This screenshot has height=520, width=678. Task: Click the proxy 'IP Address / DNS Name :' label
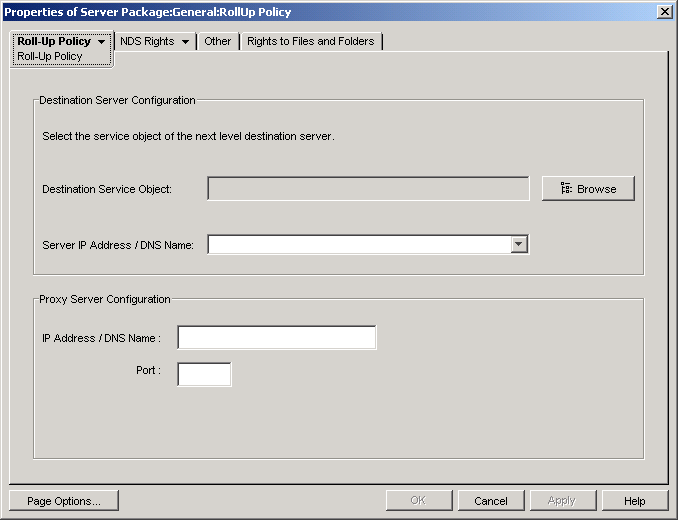(x=102, y=338)
